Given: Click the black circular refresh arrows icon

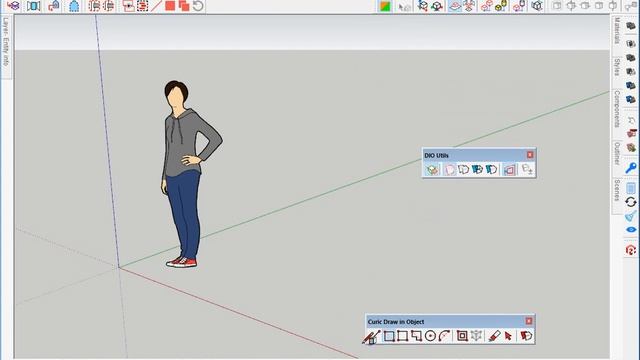Looking at the screenshot, I should click(x=631, y=202).
